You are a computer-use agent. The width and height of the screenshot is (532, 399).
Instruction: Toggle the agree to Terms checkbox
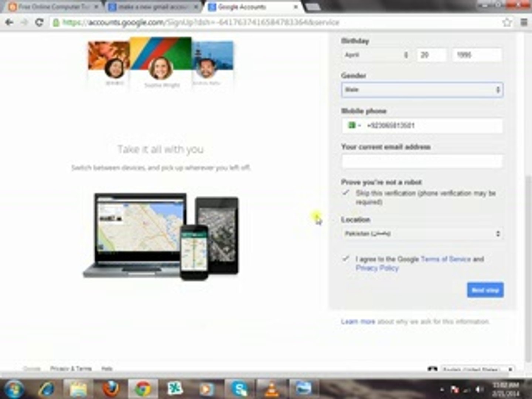pyautogui.click(x=346, y=259)
